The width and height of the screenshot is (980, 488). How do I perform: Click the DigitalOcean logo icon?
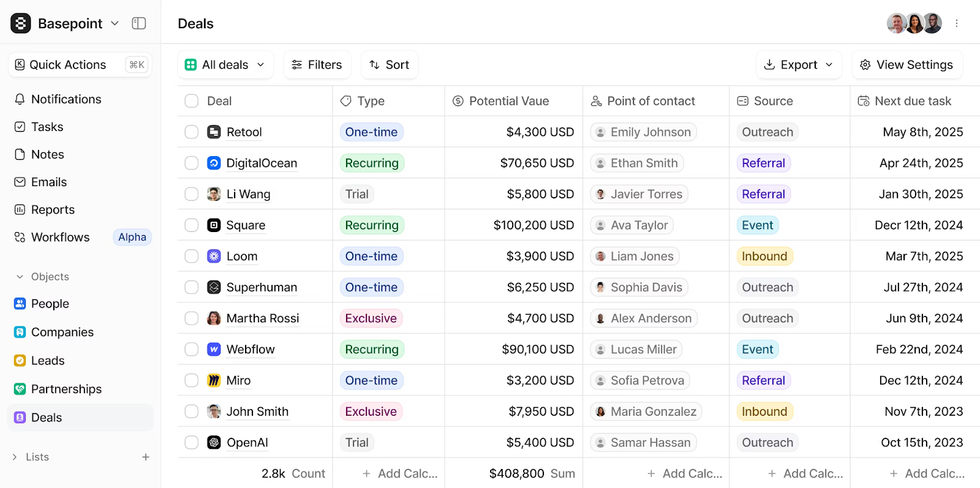coord(214,163)
